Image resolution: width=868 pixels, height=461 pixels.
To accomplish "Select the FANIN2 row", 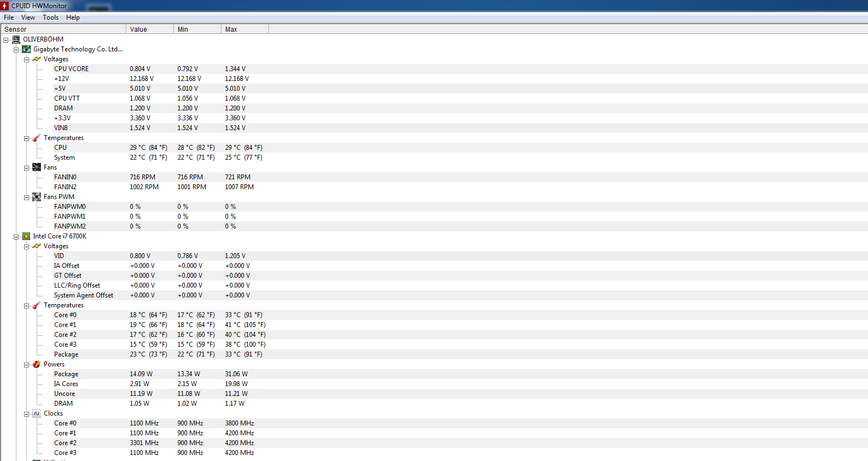I will [x=459, y=187].
